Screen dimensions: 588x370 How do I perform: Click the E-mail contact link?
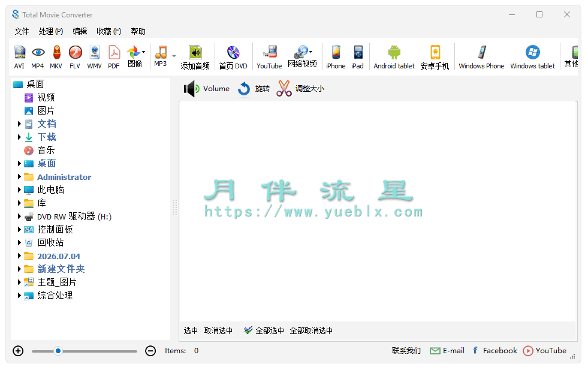click(447, 351)
